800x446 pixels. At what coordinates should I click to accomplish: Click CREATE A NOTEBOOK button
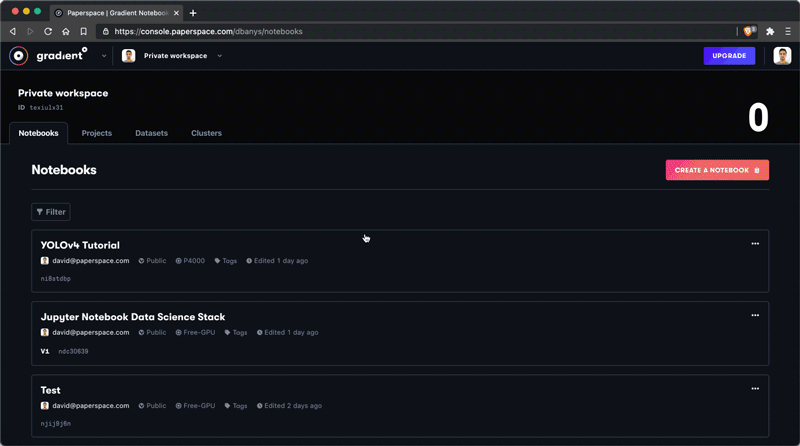coord(717,170)
